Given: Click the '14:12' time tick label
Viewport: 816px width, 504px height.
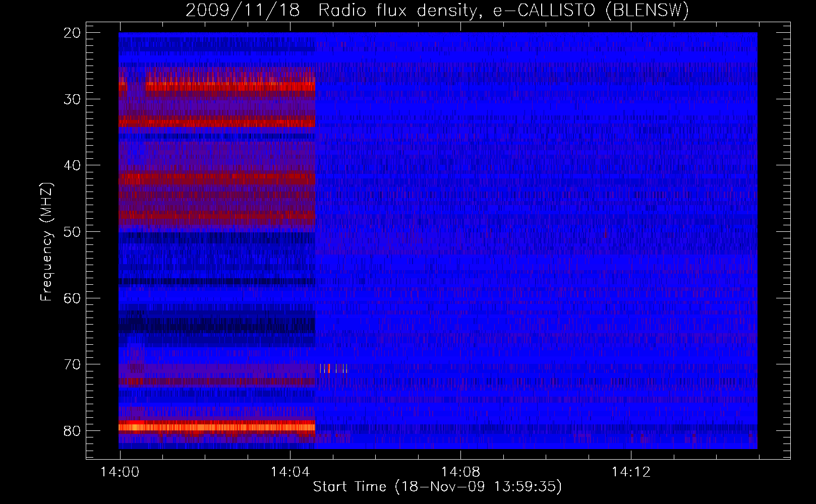Looking at the screenshot, I should pos(631,472).
